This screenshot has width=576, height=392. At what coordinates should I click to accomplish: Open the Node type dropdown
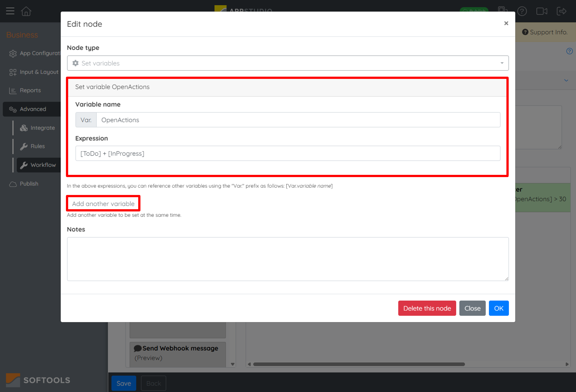[x=288, y=63]
